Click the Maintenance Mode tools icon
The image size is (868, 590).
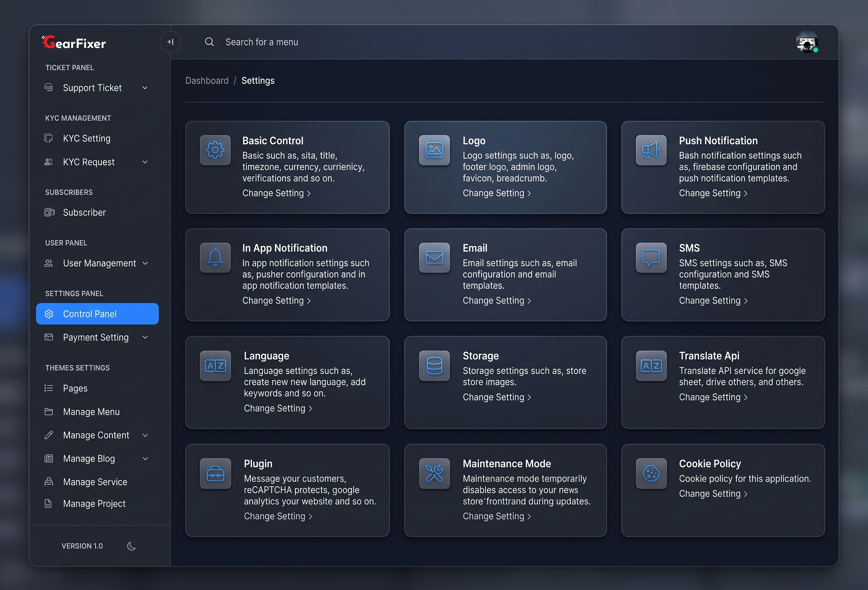click(x=434, y=473)
